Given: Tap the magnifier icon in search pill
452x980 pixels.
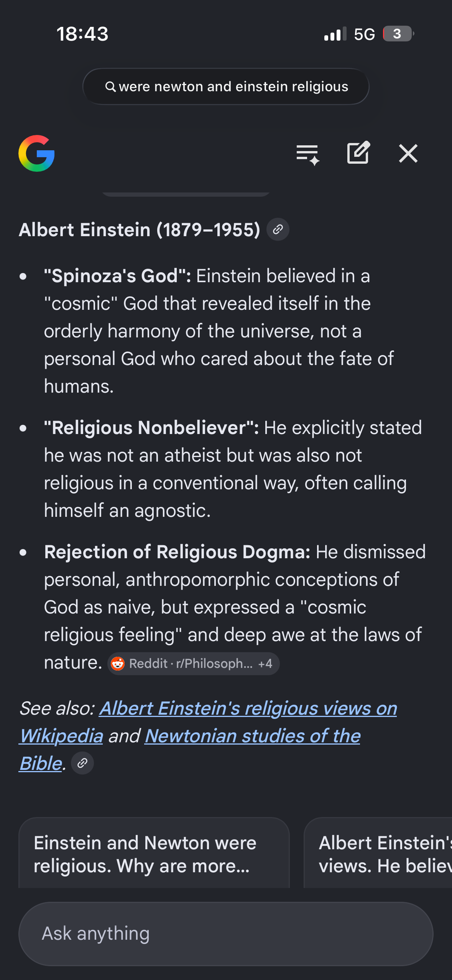Looking at the screenshot, I should [110, 87].
